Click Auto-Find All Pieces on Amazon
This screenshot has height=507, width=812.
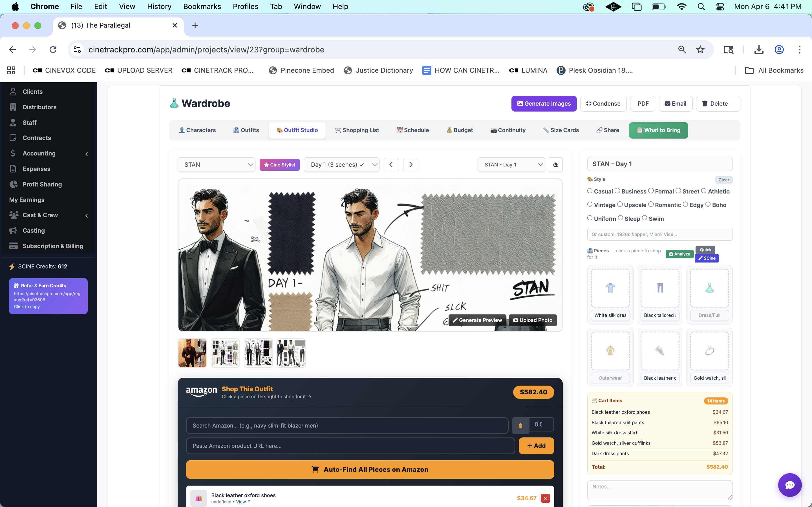click(370, 470)
